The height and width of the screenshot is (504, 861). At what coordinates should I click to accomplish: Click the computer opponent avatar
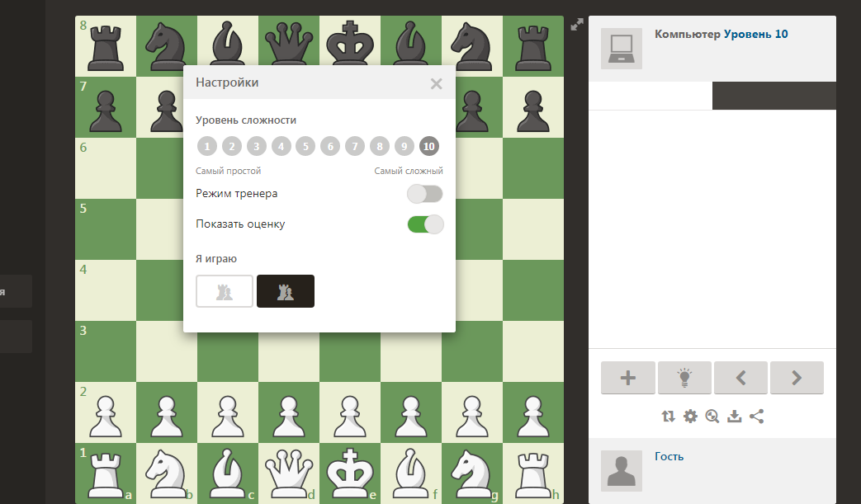(622, 49)
